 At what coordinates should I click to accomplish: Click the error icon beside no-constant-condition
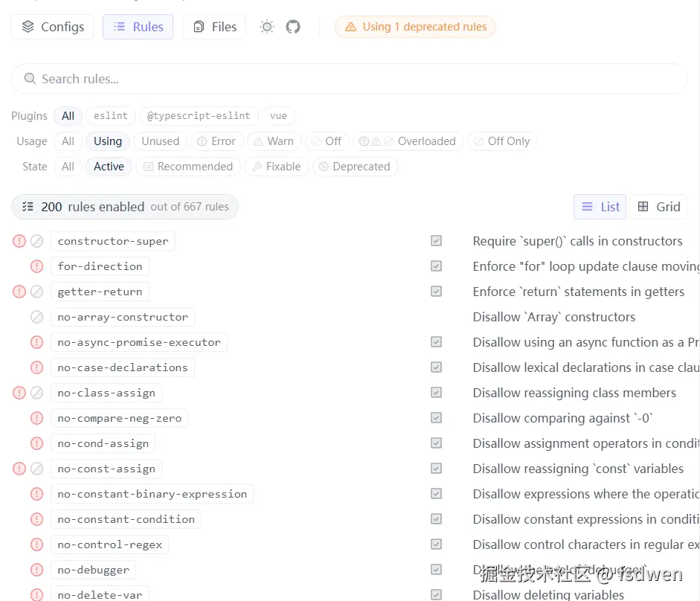pos(36,519)
